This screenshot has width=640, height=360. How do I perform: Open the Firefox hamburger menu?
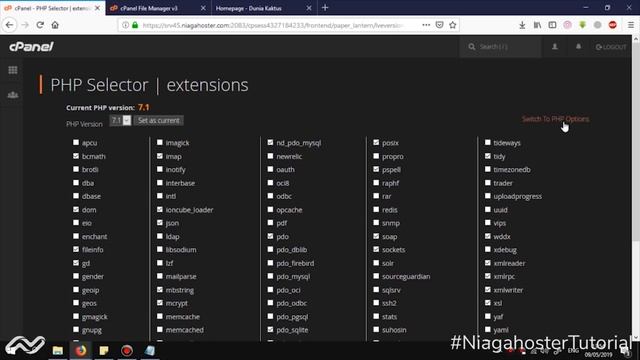[631, 25]
